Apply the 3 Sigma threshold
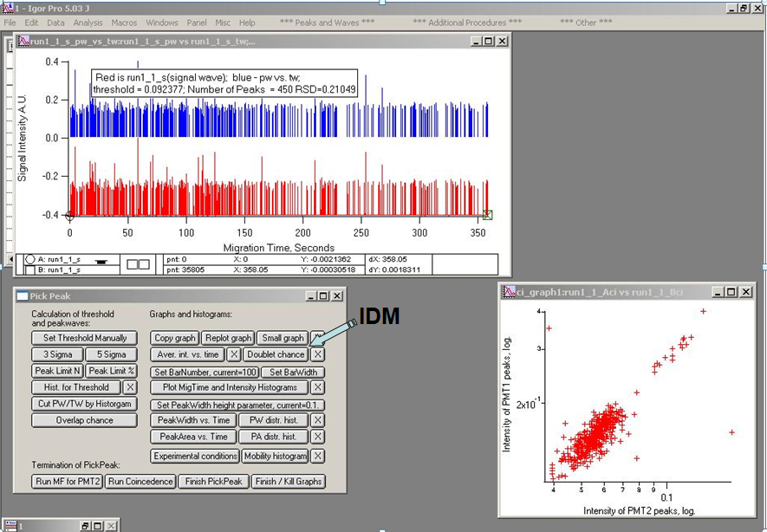Image resolution: width=767 pixels, height=532 pixels. pyautogui.click(x=58, y=354)
